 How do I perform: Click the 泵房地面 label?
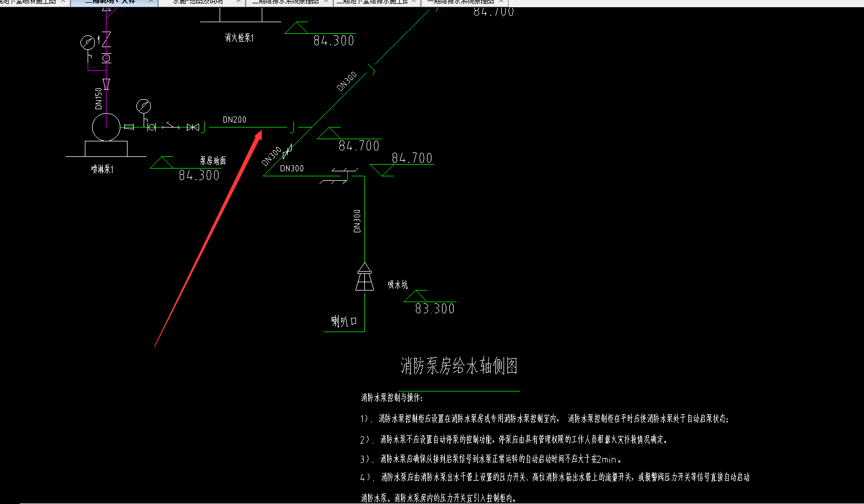[x=213, y=161]
